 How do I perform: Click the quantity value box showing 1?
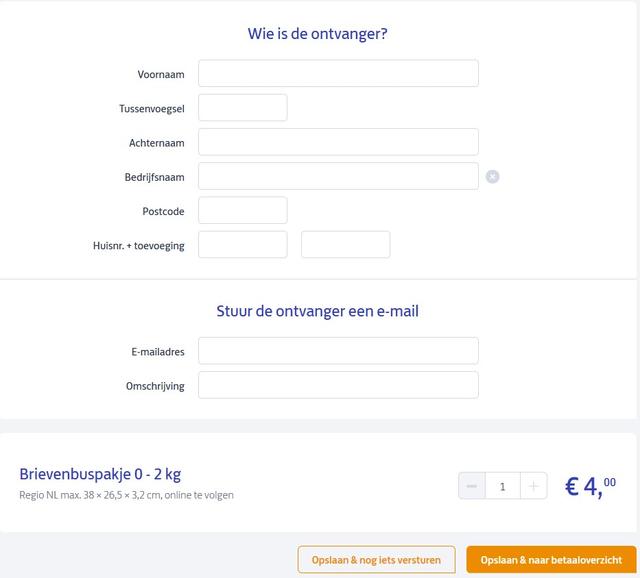[x=502, y=487]
